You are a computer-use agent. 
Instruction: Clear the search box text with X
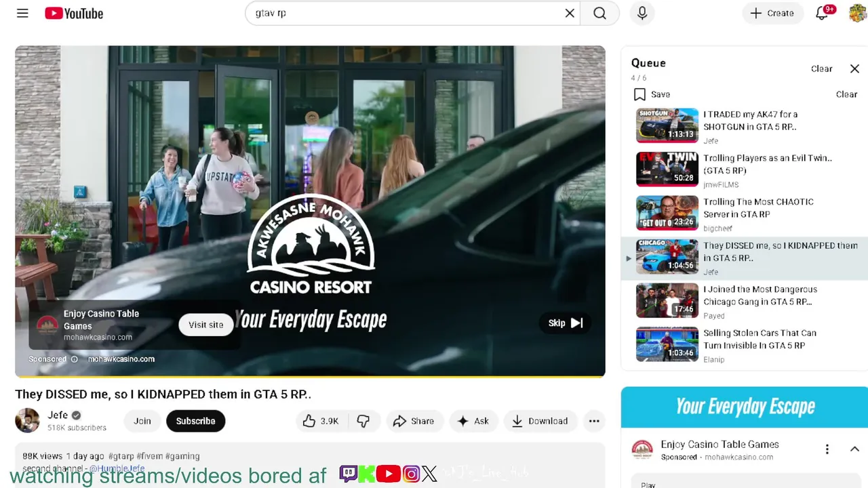click(570, 13)
